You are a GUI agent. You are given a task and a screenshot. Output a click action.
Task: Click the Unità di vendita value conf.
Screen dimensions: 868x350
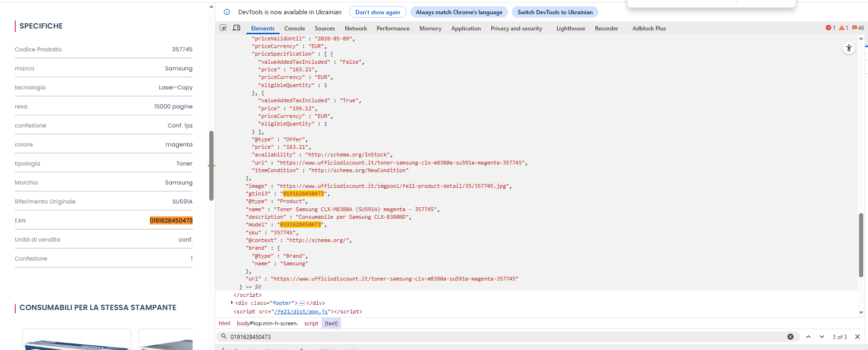[x=185, y=240]
